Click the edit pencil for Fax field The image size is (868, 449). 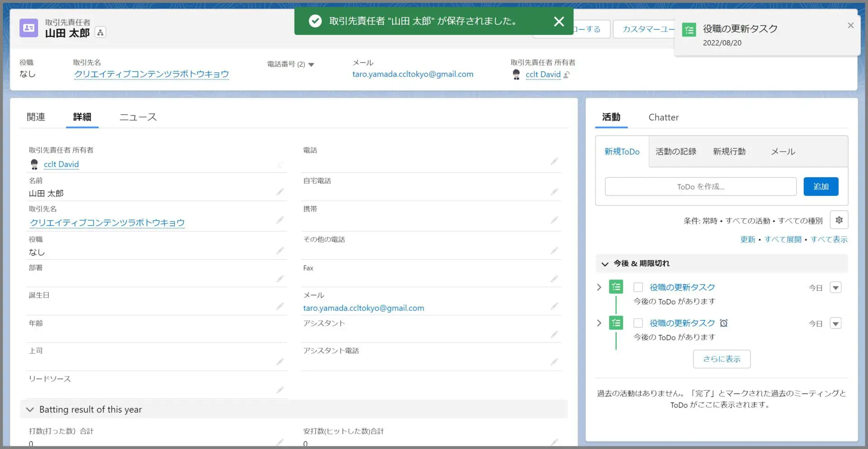[554, 279]
